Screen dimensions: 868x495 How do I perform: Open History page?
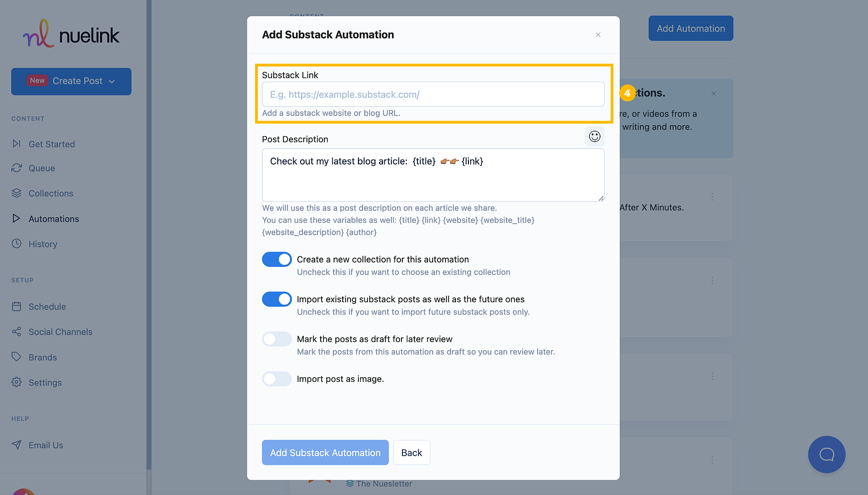click(43, 244)
